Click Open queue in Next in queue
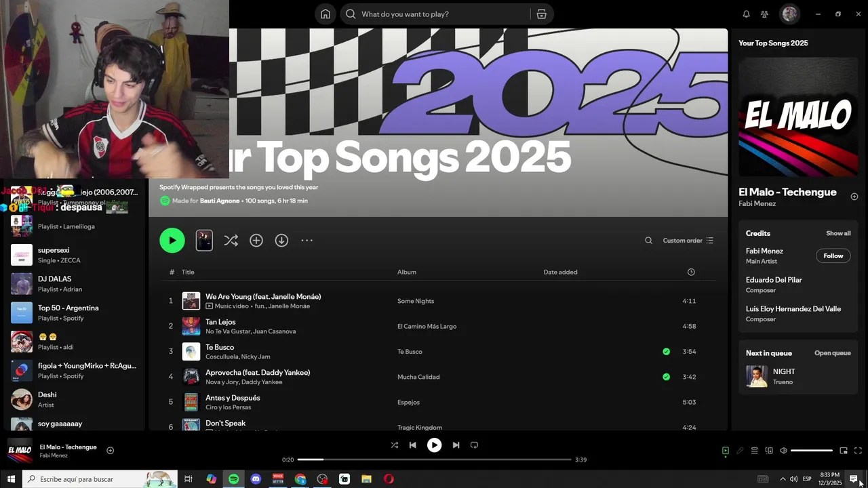Viewport: 868px width, 488px height. point(833,353)
